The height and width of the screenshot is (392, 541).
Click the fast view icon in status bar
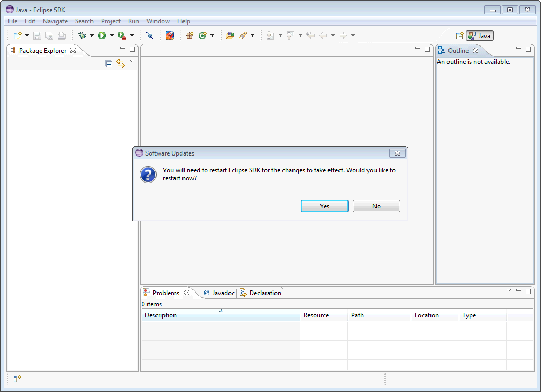click(17, 378)
